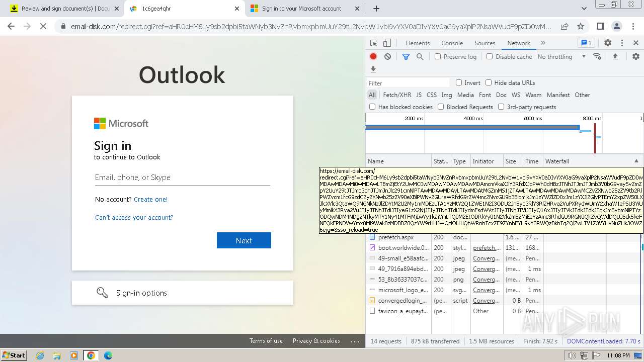This screenshot has height=362, width=644.
Task: Open more footer options ellipsis
Action: (x=355, y=341)
